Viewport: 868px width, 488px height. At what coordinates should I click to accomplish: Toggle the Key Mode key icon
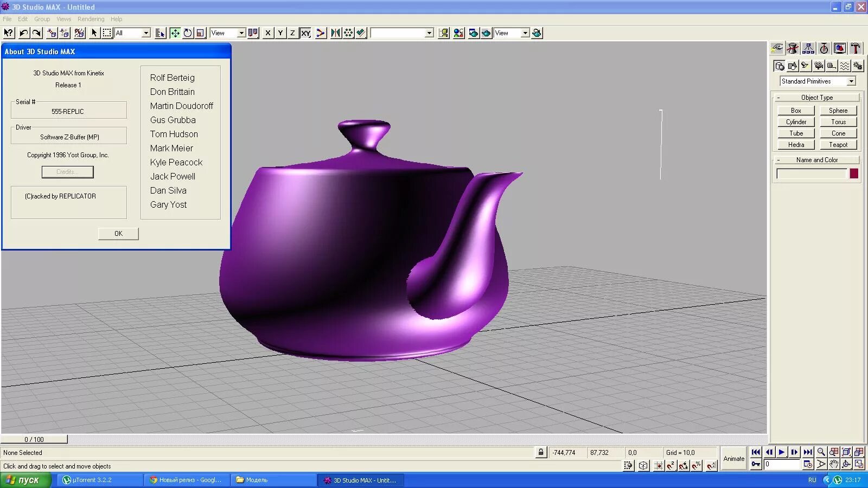tap(756, 464)
